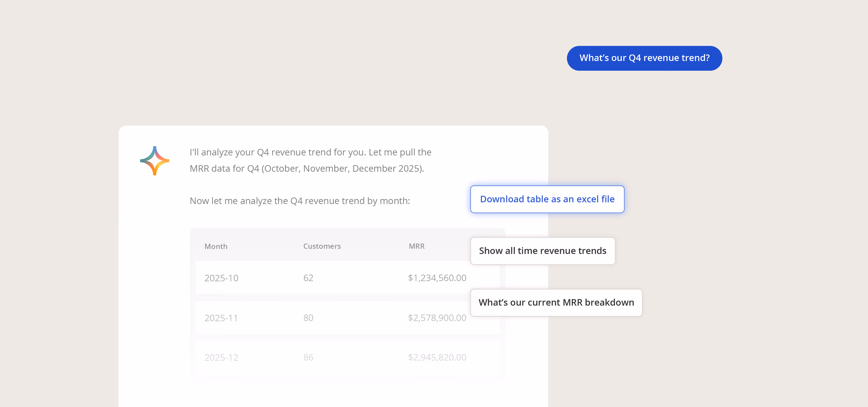Click Download table as an excel file
The height and width of the screenshot is (407, 868).
[547, 199]
